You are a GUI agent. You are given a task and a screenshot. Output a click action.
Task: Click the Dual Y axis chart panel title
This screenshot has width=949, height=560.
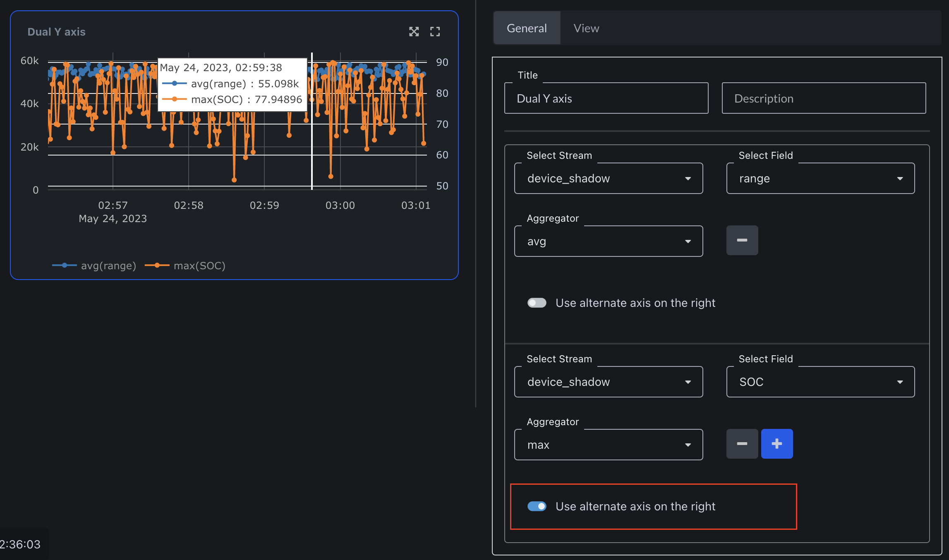56,32
